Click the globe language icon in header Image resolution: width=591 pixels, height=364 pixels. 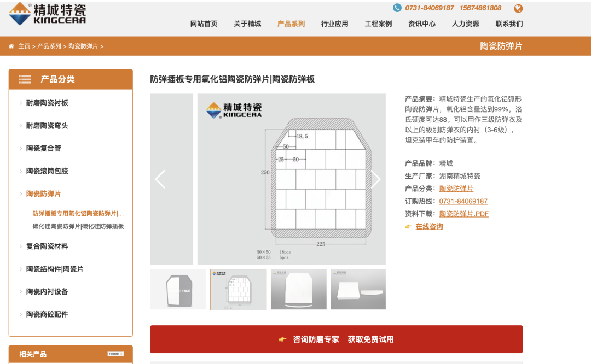click(x=518, y=8)
